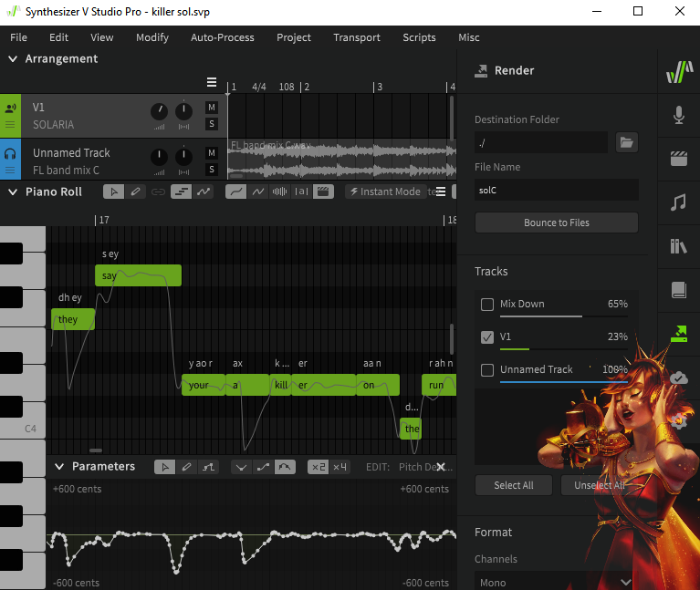
Task: Enable the Mix Down checkbox
Action: click(487, 305)
